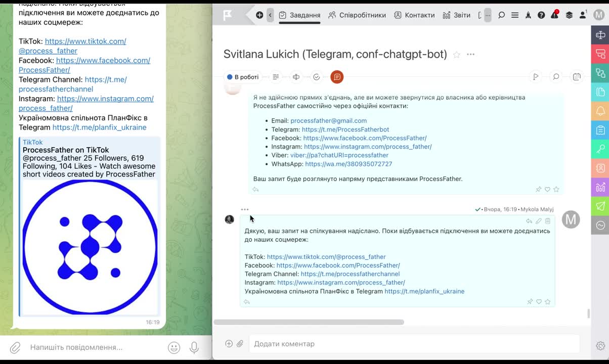Viewport: 609px width, 364px height.
Task: Open the Завдання tab
Action: coord(299,15)
